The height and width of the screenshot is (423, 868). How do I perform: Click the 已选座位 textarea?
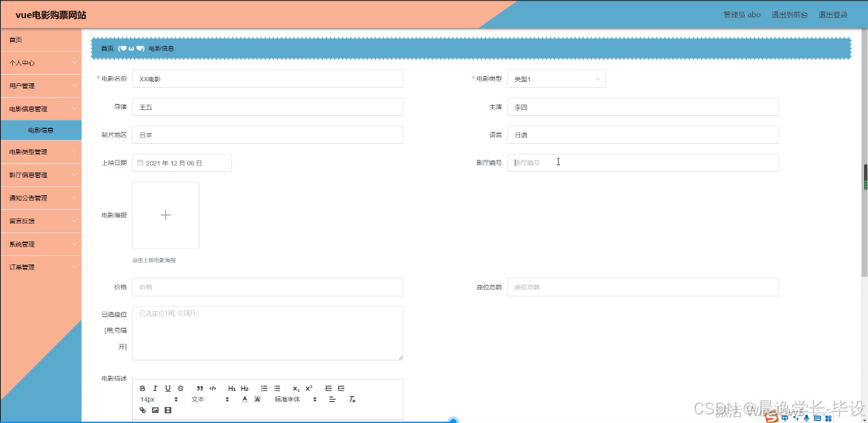tap(268, 333)
